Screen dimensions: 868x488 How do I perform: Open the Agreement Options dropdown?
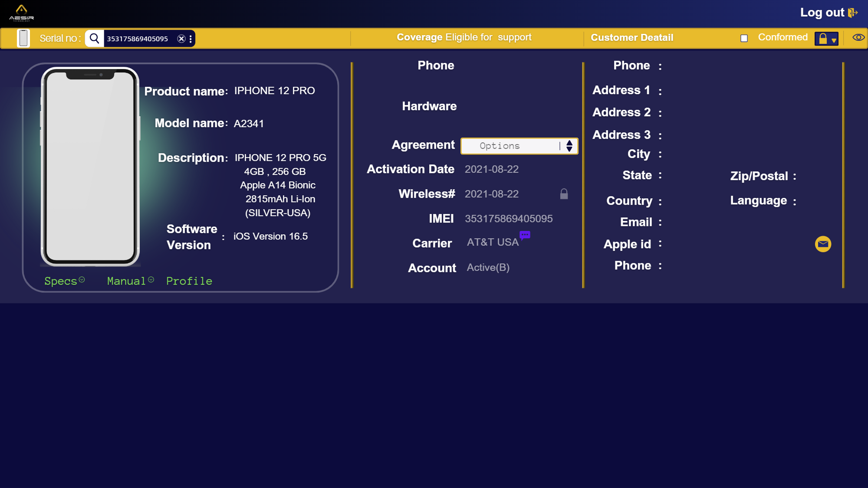pyautogui.click(x=519, y=146)
